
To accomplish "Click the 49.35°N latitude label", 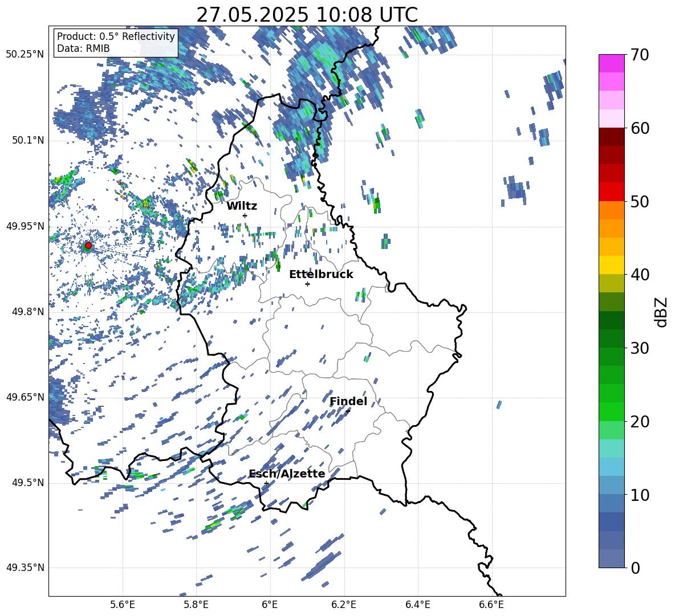I will 26,568.
